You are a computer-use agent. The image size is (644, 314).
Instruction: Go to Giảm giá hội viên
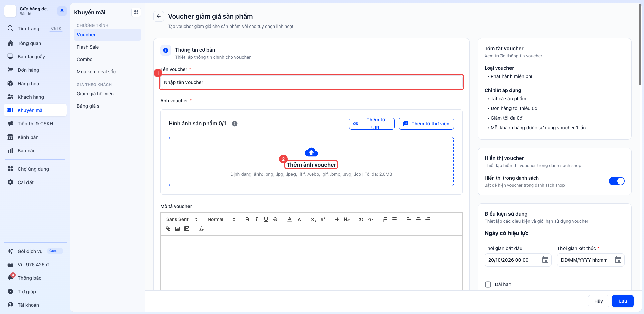[107, 94]
